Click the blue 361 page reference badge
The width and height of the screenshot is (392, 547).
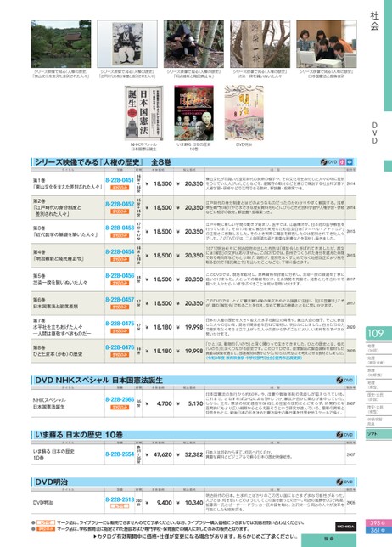click(x=378, y=530)
